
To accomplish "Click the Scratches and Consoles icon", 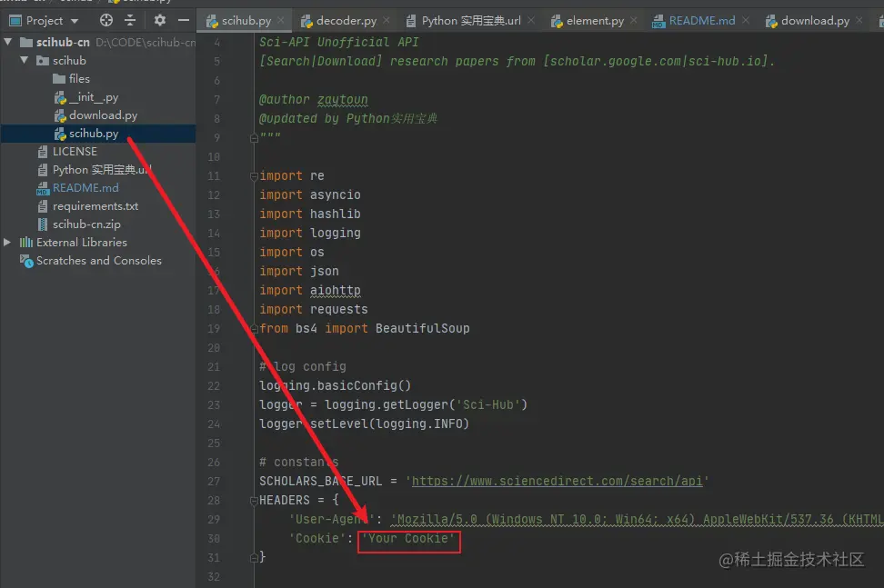I will (26, 261).
